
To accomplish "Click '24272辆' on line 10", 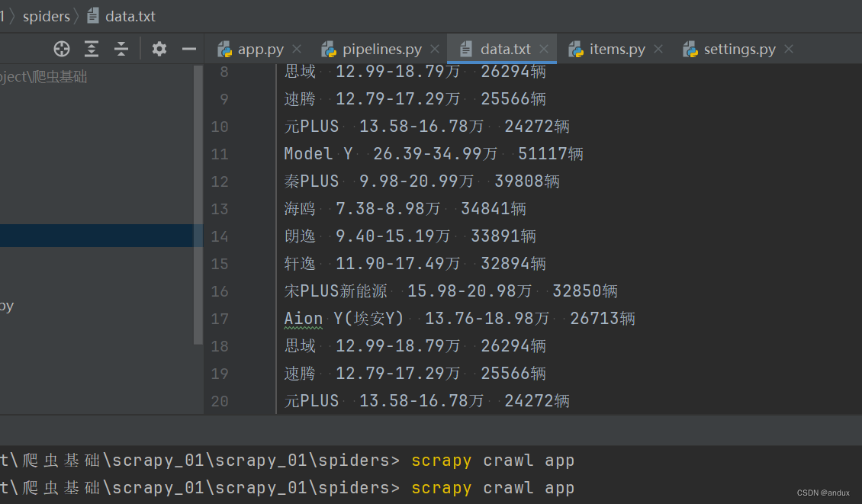I will tap(537, 127).
